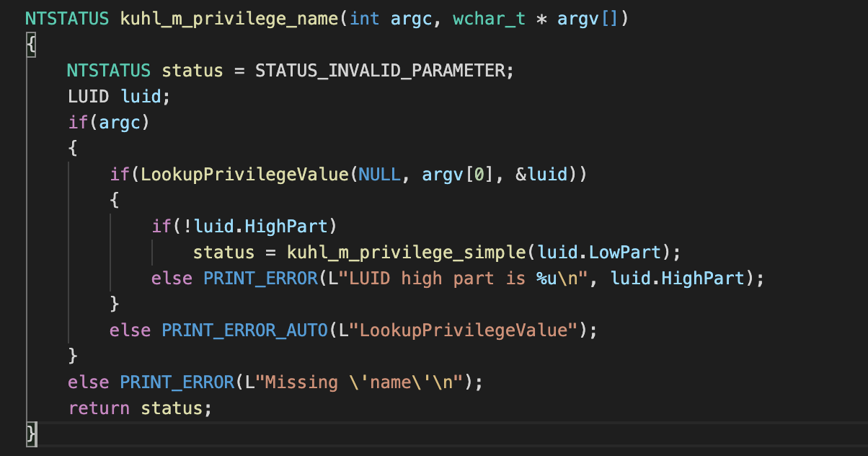Image resolution: width=868 pixels, height=456 pixels.
Task: Click the STATUS_INVALID_PARAMETER constant
Action: [x=380, y=71]
